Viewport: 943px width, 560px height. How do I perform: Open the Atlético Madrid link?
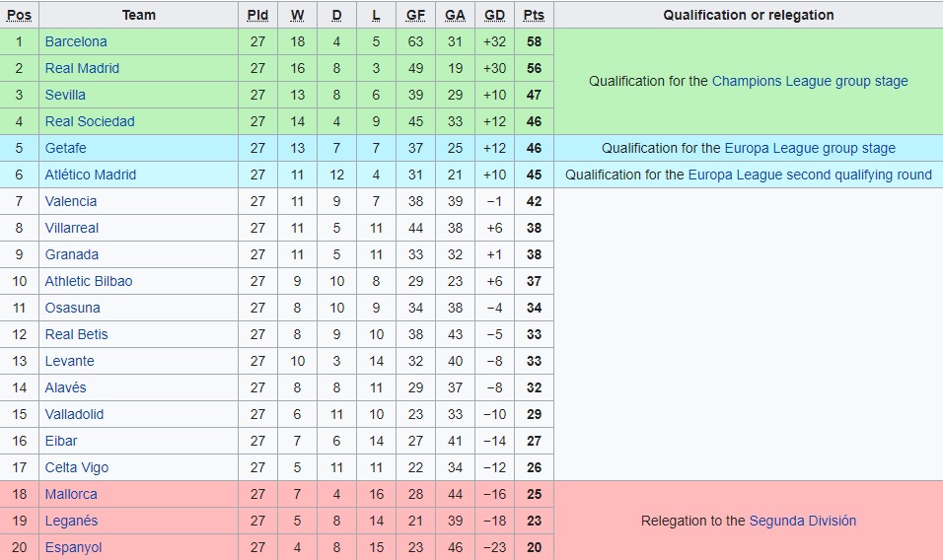click(91, 175)
